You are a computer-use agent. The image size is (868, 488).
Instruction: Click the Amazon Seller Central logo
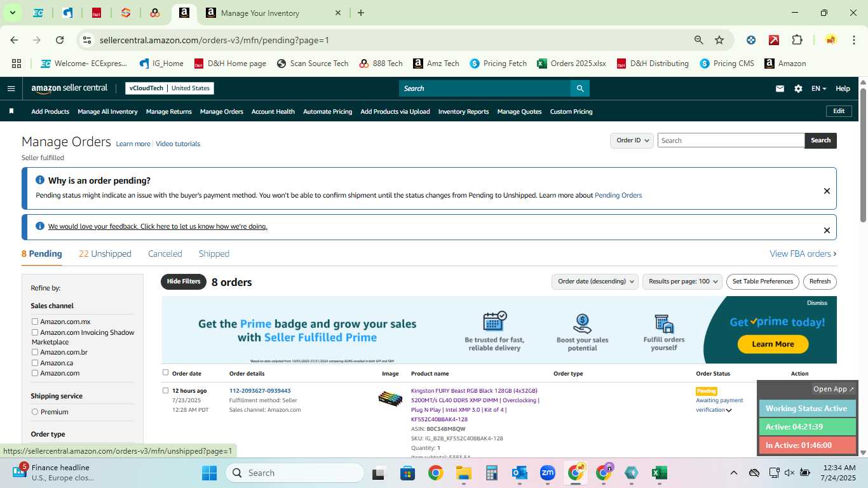click(69, 88)
